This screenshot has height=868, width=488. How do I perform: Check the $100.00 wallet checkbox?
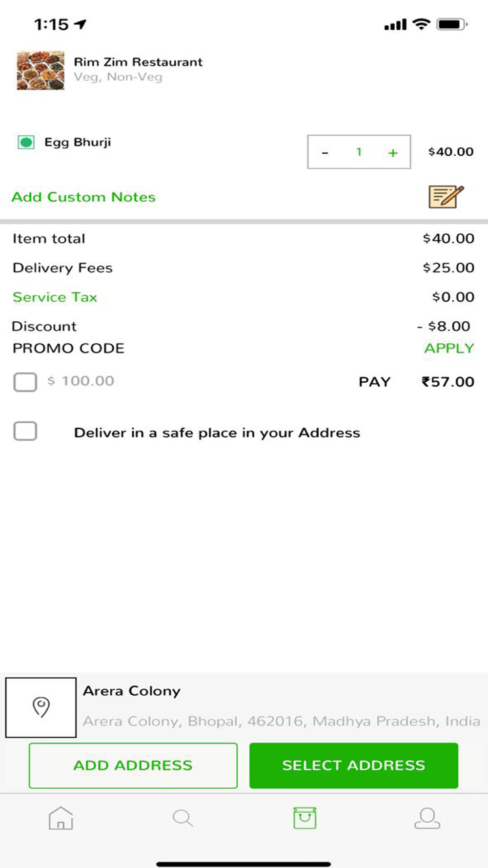[x=25, y=382]
